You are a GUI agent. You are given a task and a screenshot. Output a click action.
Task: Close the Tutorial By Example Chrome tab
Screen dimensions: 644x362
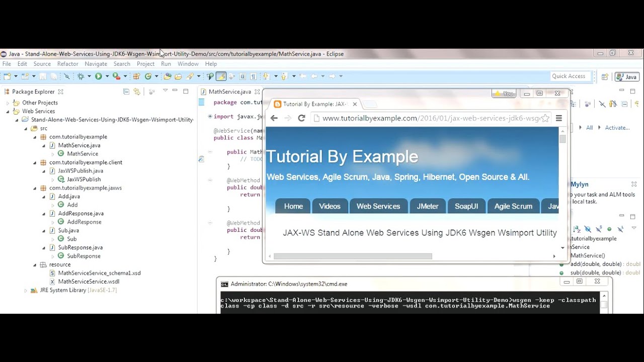pos(355,104)
